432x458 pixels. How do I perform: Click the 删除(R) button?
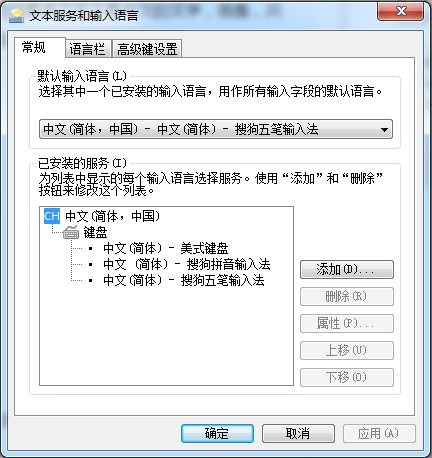(347, 296)
